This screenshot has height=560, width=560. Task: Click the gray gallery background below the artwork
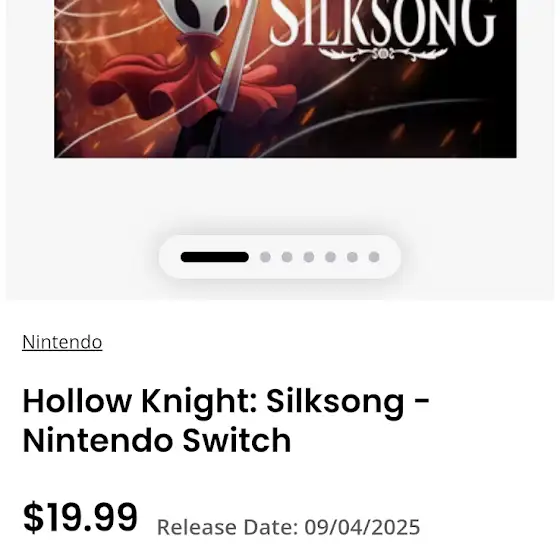(280, 195)
